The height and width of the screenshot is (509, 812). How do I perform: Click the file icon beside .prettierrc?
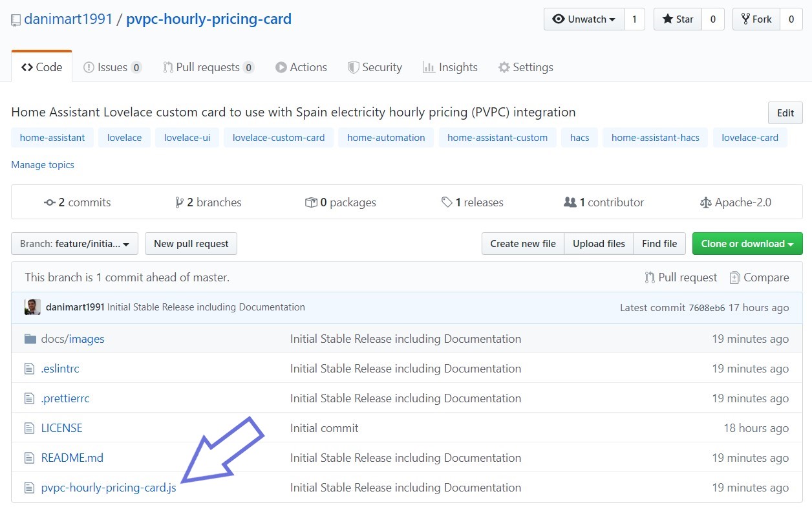(29, 398)
